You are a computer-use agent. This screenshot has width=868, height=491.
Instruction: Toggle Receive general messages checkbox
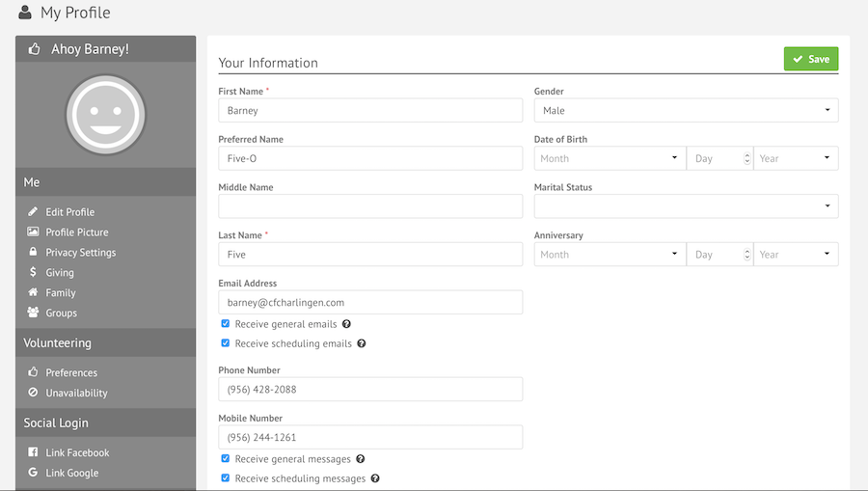coord(226,458)
